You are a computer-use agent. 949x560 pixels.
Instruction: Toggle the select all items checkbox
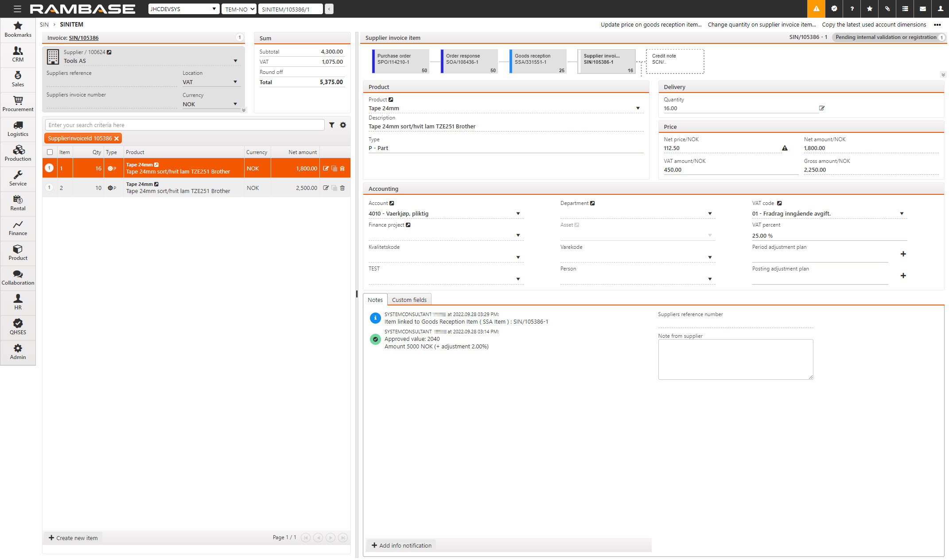point(50,152)
